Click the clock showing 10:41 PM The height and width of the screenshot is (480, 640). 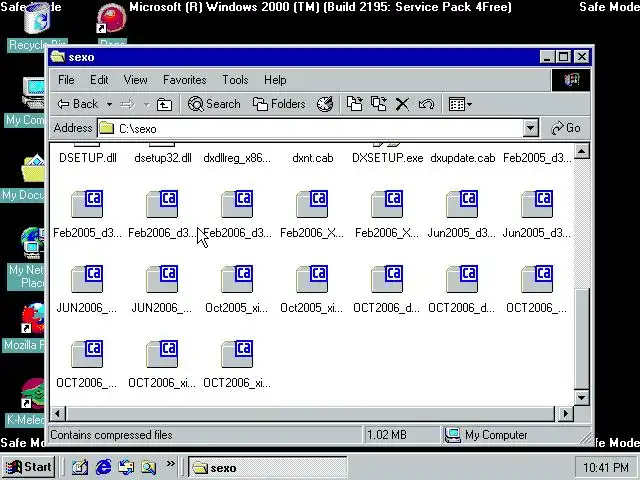click(x=606, y=467)
